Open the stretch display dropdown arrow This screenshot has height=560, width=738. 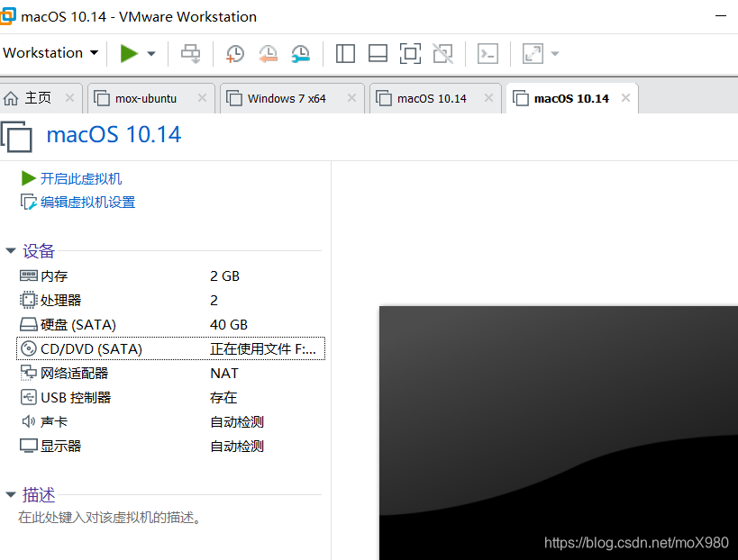tap(555, 54)
